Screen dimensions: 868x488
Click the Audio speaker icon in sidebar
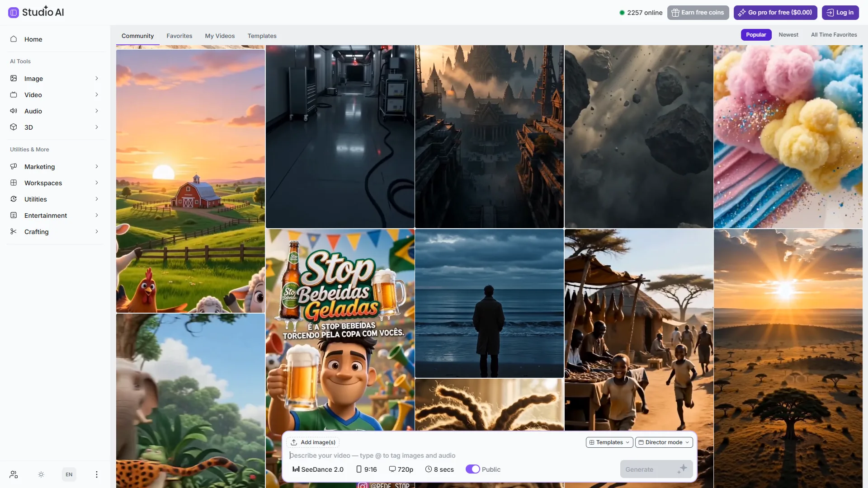14,111
